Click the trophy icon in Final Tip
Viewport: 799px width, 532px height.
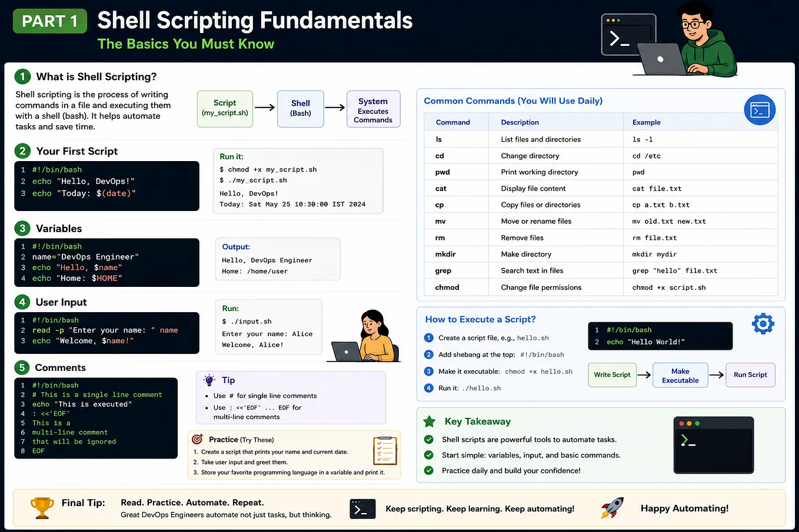[42, 508]
